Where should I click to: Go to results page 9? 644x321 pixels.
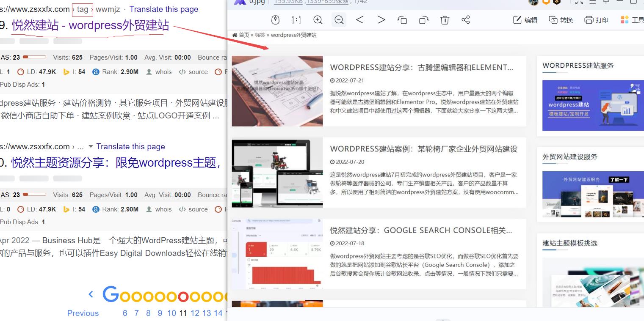coord(160,313)
